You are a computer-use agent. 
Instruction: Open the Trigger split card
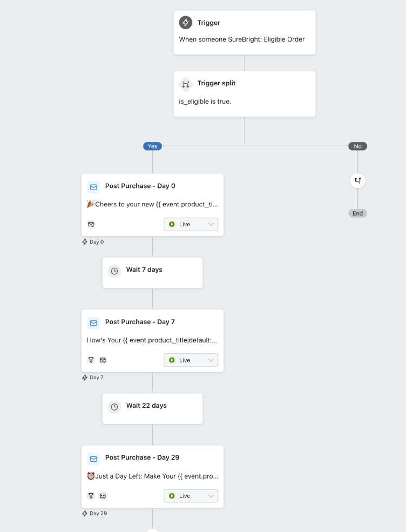coord(244,93)
